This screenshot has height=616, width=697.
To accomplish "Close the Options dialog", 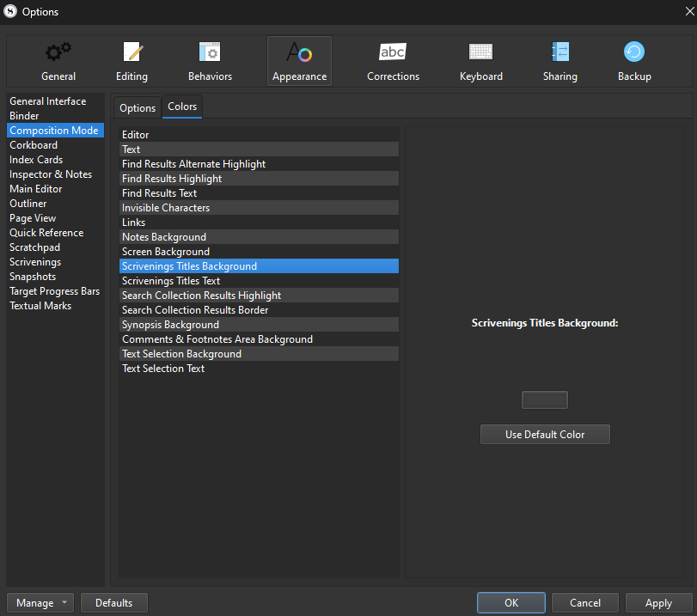I will coord(689,11).
